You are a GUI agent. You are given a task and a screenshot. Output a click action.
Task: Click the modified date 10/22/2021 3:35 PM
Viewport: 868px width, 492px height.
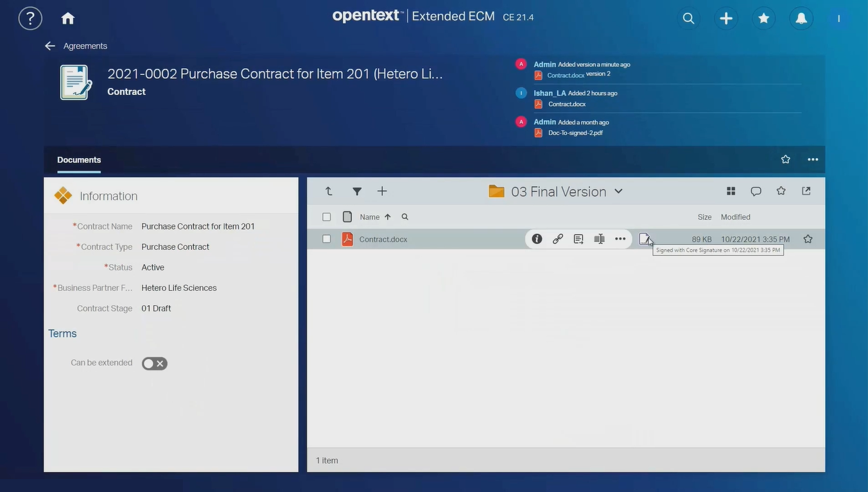point(755,239)
